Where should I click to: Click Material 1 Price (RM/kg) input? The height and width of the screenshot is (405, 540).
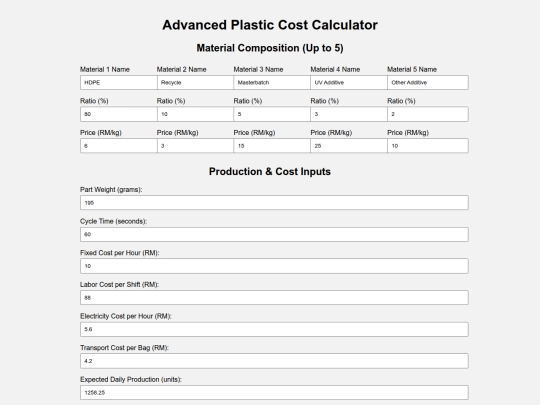click(118, 146)
